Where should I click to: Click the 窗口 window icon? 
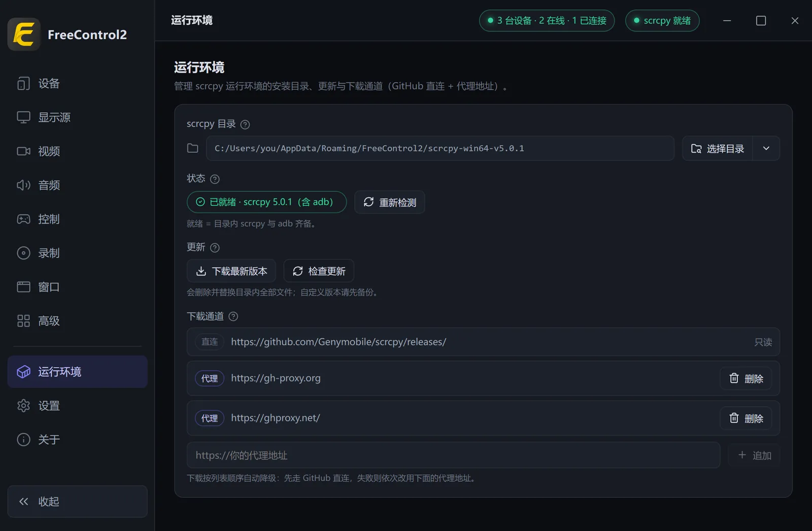coord(23,287)
